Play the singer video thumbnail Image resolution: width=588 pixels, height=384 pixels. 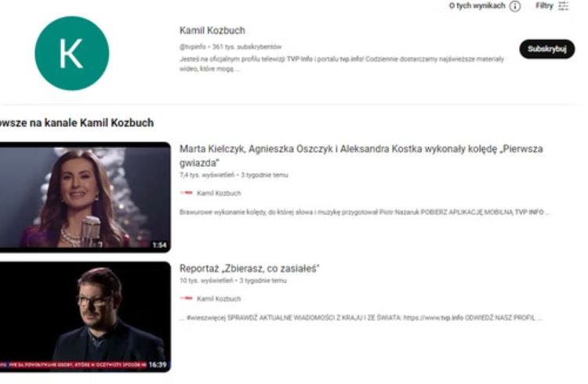click(x=85, y=197)
